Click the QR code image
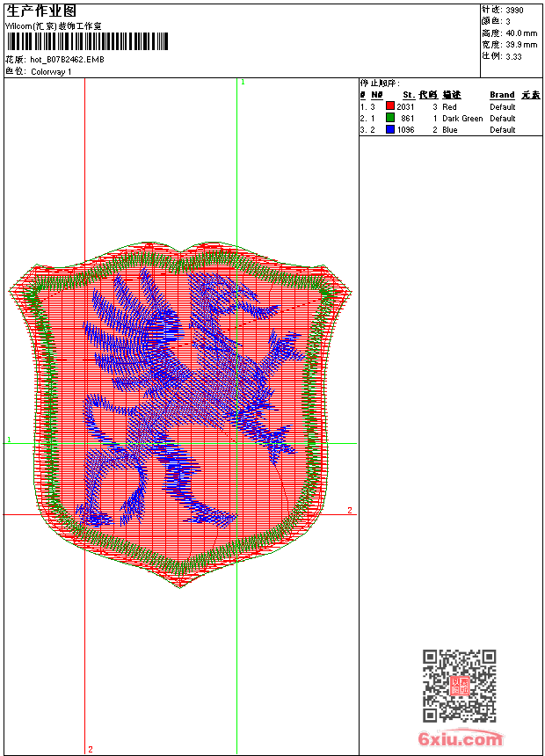The height and width of the screenshot is (756, 545). pos(460,686)
